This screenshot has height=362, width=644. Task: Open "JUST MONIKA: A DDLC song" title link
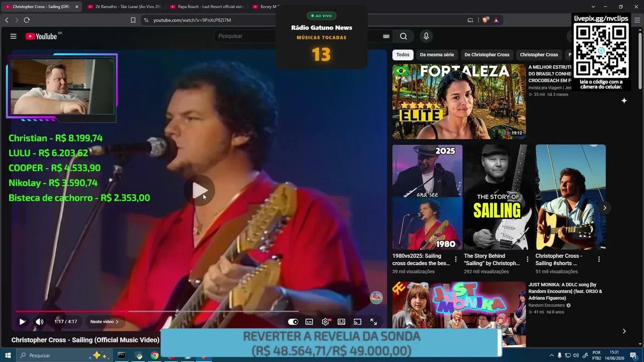click(x=566, y=291)
